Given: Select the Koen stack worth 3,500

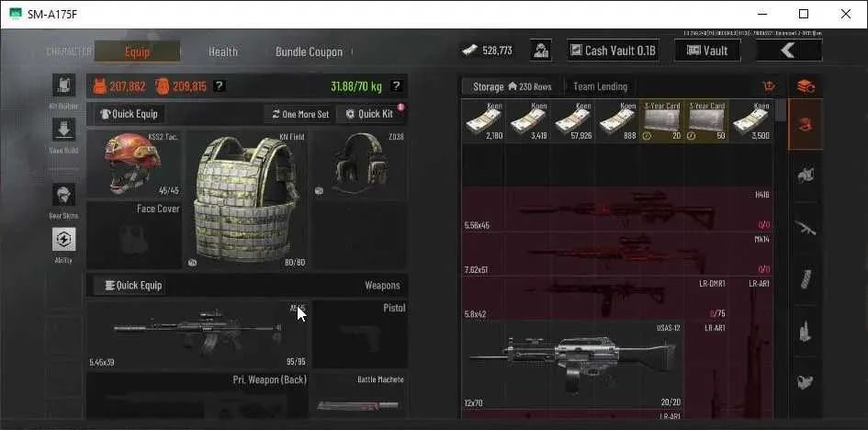Looking at the screenshot, I should [x=750, y=120].
